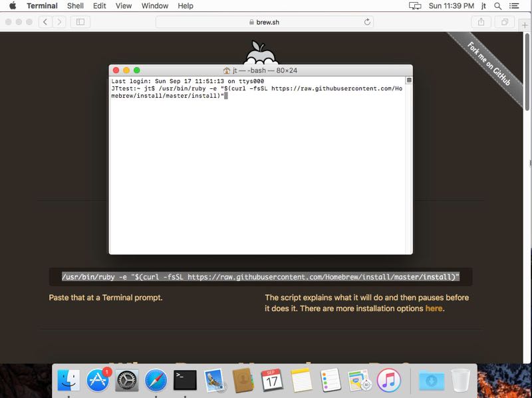Open Notes from the Dock
The width and height of the screenshot is (532, 398).
(x=301, y=379)
